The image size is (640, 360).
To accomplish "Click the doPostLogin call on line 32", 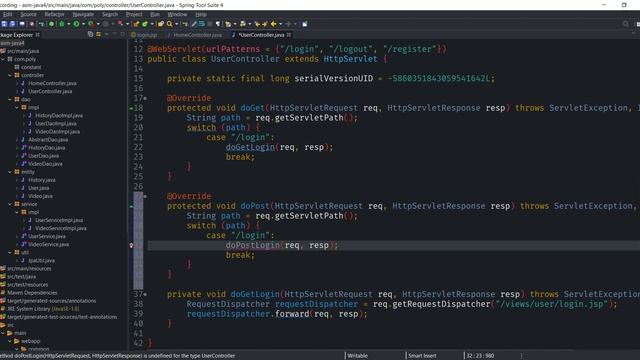I will click(x=253, y=245).
